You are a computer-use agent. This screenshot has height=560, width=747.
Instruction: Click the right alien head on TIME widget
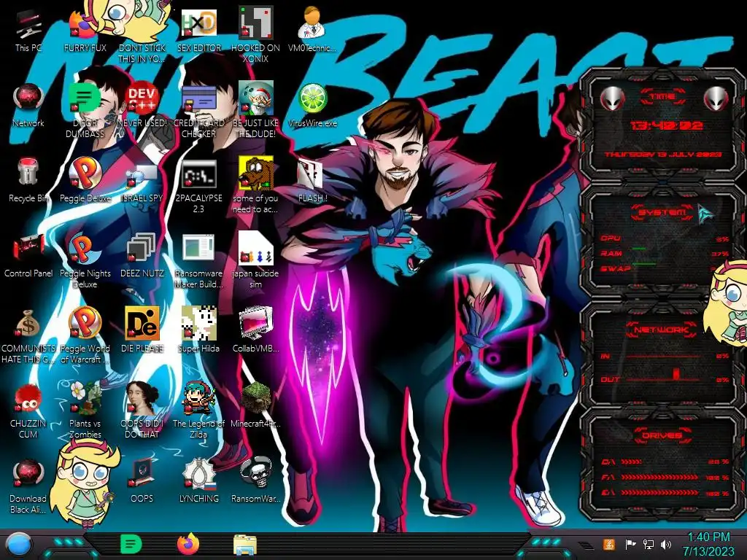pyautogui.click(x=716, y=98)
